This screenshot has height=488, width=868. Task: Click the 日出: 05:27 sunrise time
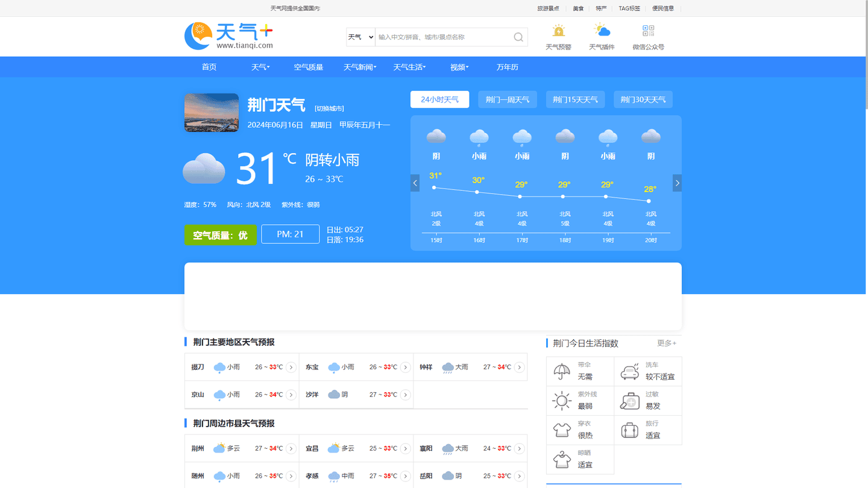pos(345,230)
